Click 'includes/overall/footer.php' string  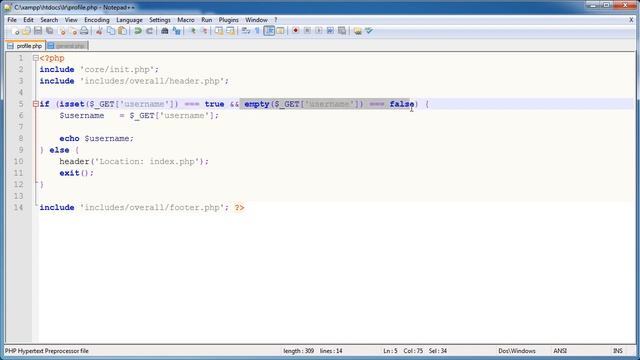152,207
